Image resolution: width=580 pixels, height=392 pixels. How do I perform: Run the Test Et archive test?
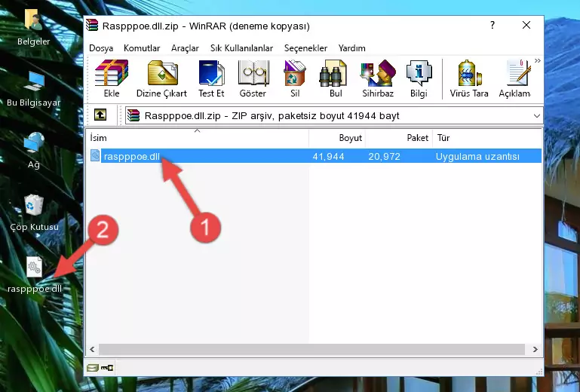pos(211,78)
